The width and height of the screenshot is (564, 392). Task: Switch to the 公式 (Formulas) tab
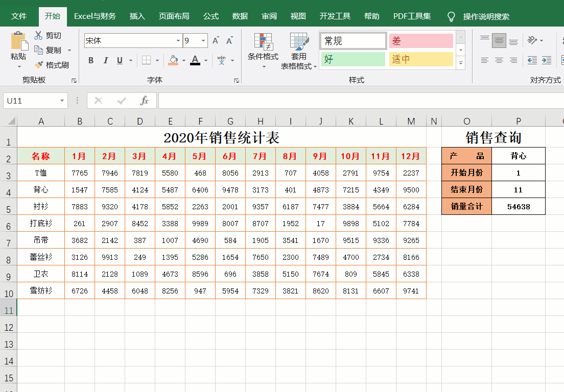click(x=211, y=16)
